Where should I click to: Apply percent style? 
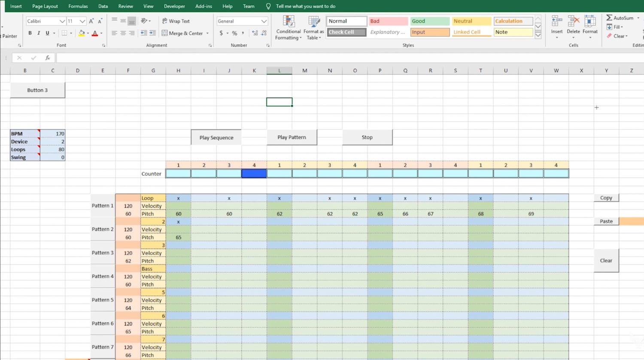pyautogui.click(x=234, y=33)
